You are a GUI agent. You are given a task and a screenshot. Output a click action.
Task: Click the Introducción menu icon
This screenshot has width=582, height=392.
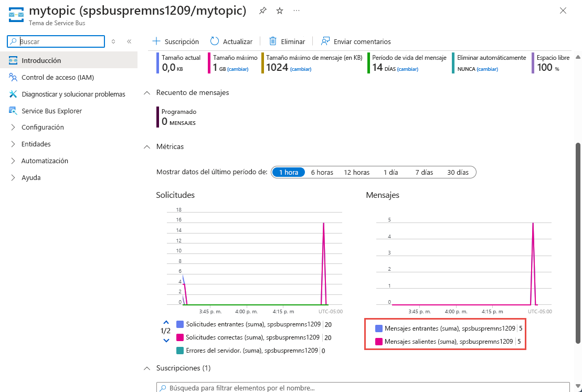coord(13,60)
